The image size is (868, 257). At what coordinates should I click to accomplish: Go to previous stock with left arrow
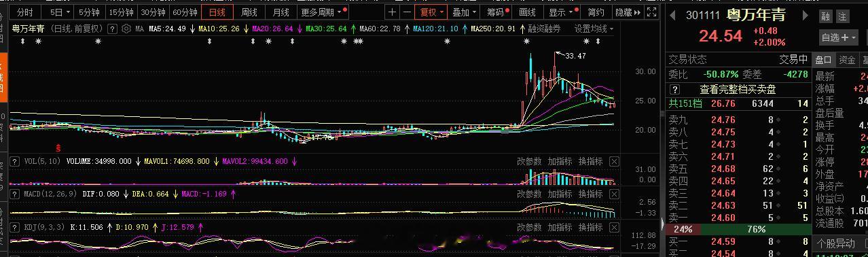click(672, 16)
